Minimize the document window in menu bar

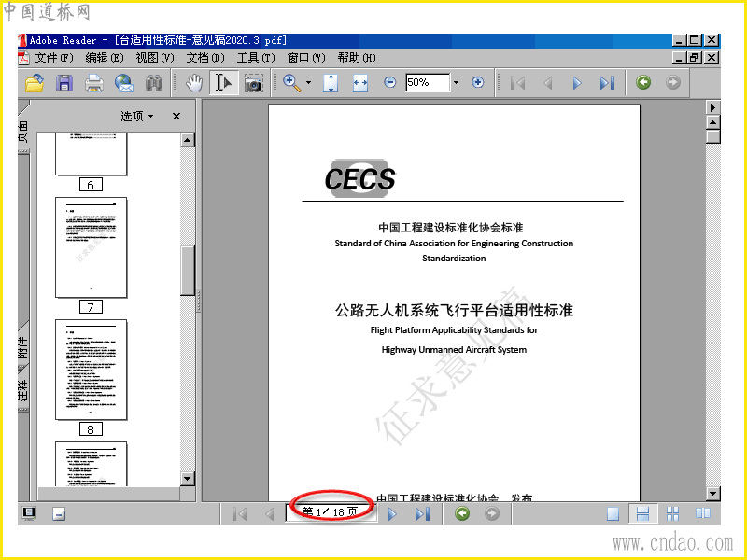(680, 58)
